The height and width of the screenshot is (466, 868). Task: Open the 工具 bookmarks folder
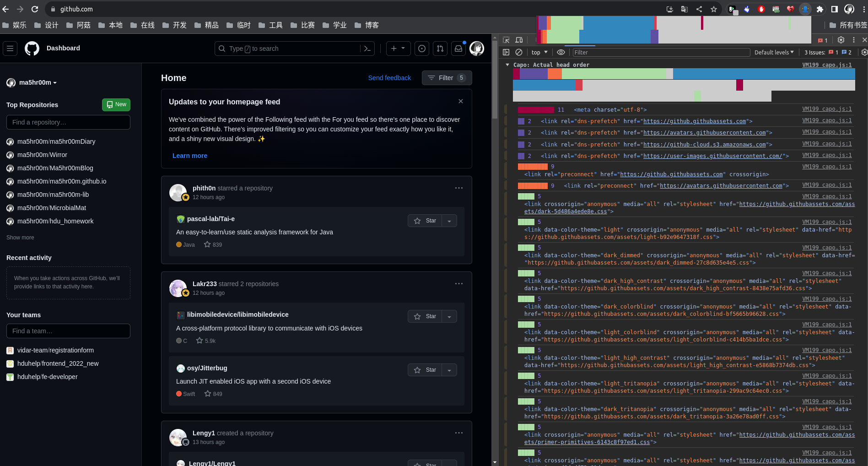coord(271,25)
